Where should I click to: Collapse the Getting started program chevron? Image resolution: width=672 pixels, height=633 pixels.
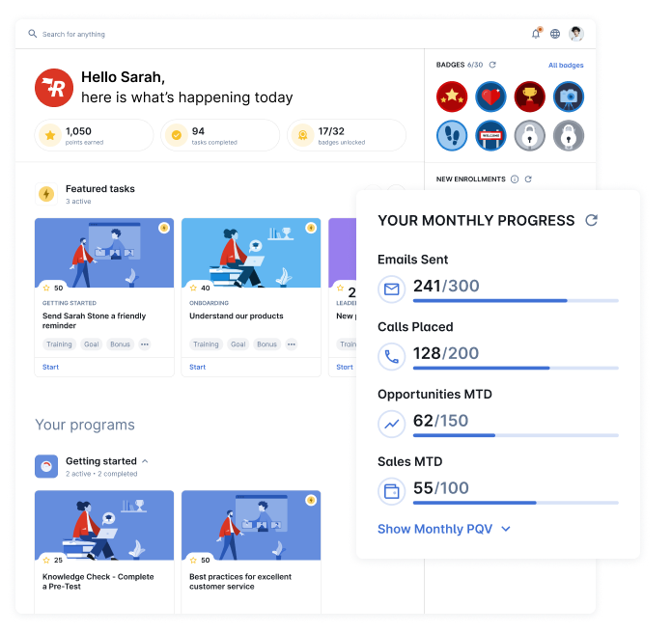[x=145, y=461]
